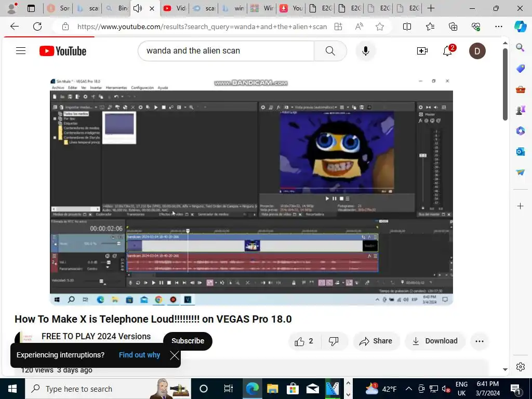
Task: Open the YouTube guide hamburger menu
Action: (21, 51)
